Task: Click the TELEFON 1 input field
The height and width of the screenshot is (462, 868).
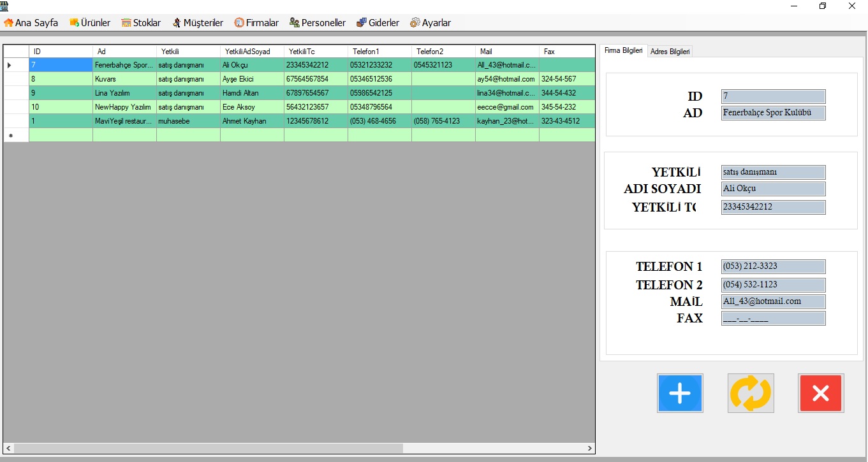Action: tap(774, 266)
